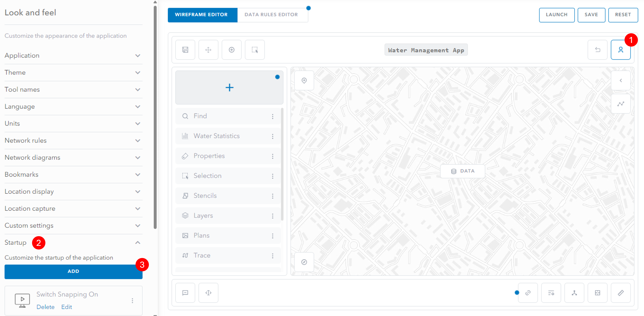Expand the Location capture section

click(x=73, y=209)
